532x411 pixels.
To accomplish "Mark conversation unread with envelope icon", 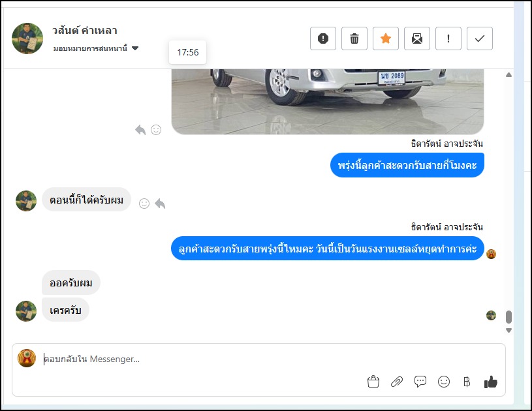I will pyautogui.click(x=417, y=38).
